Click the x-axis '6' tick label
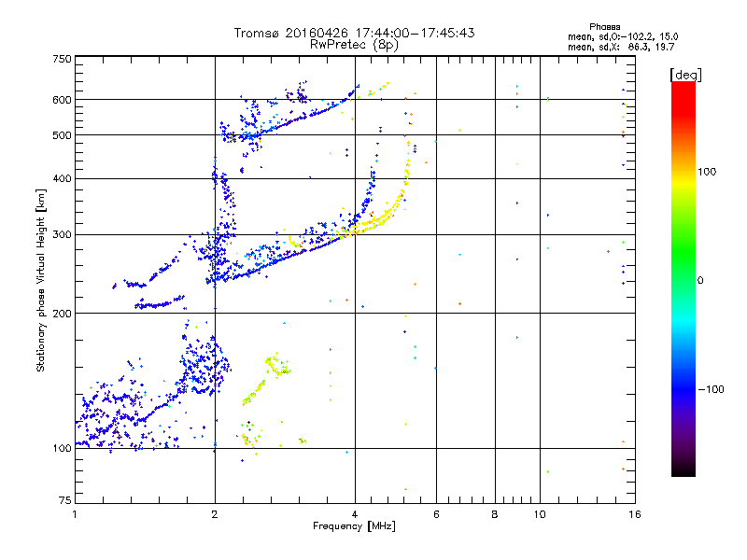The height and width of the screenshot is (560, 747). coord(436,514)
